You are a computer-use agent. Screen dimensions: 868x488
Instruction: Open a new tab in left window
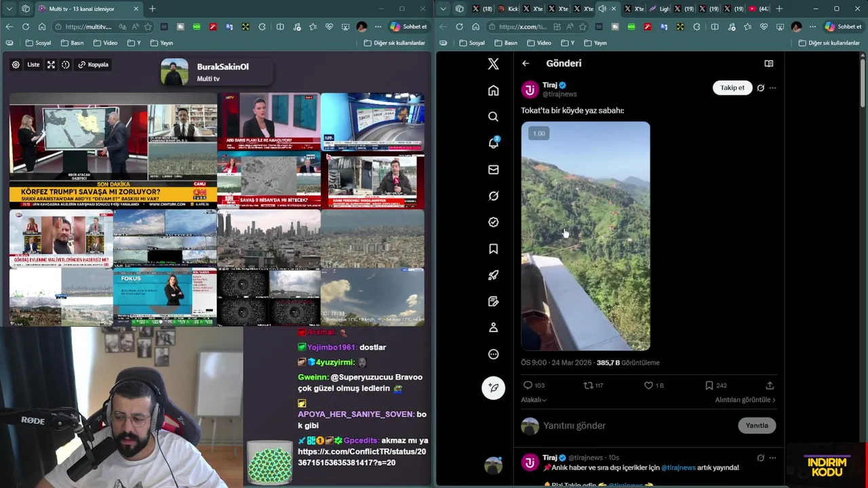click(x=152, y=9)
